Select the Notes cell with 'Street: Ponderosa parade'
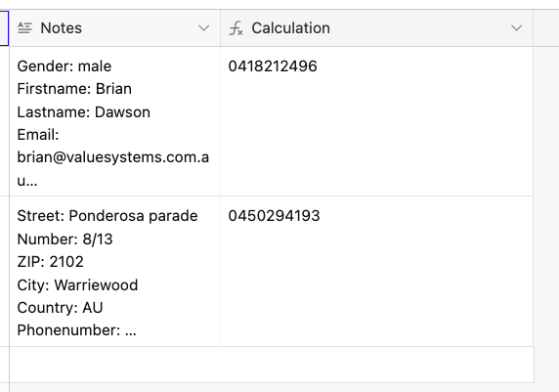This screenshot has width=559, height=392. [x=114, y=271]
